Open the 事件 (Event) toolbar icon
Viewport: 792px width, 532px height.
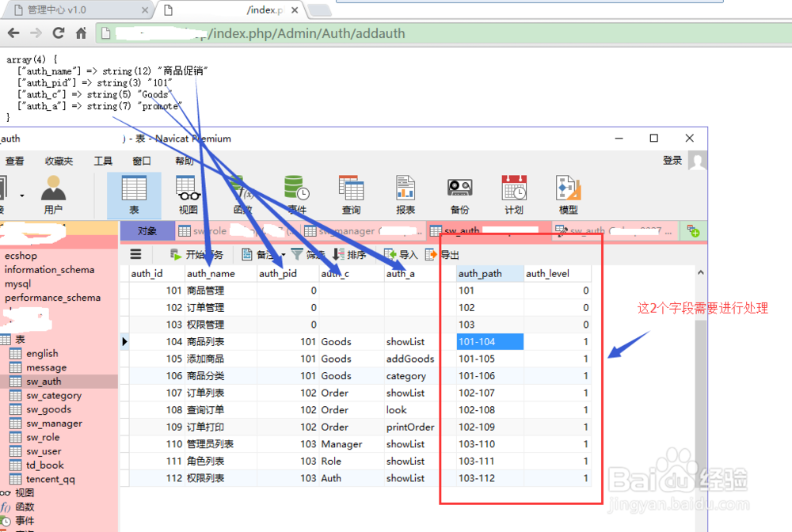pos(296,195)
